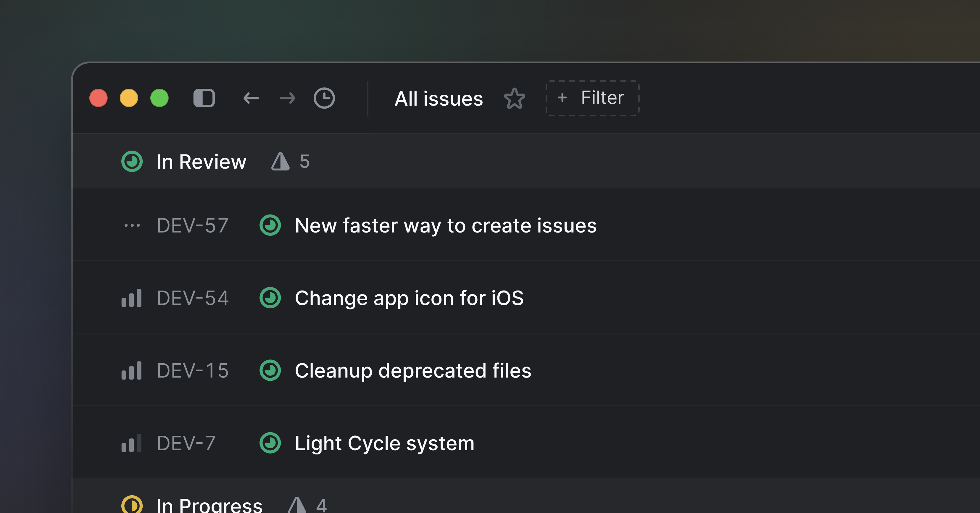Star the All Issues view
The width and height of the screenshot is (980, 513).
[515, 99]
